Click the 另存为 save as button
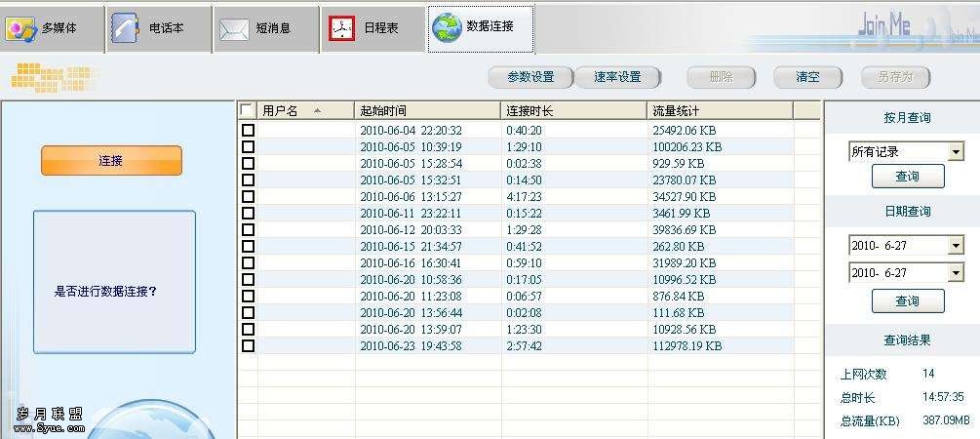The height and width of the screenshot is (439, 980). coord(895,77)
